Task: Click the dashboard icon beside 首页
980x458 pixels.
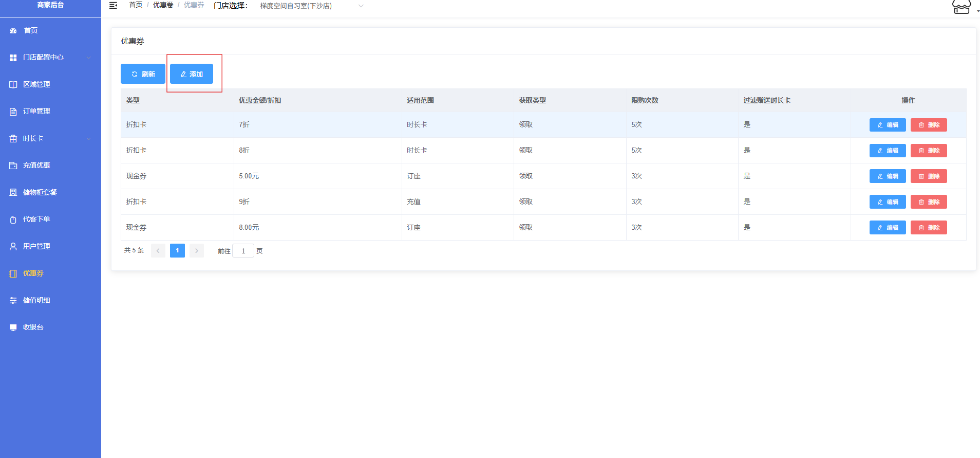Action: point(13,31)
